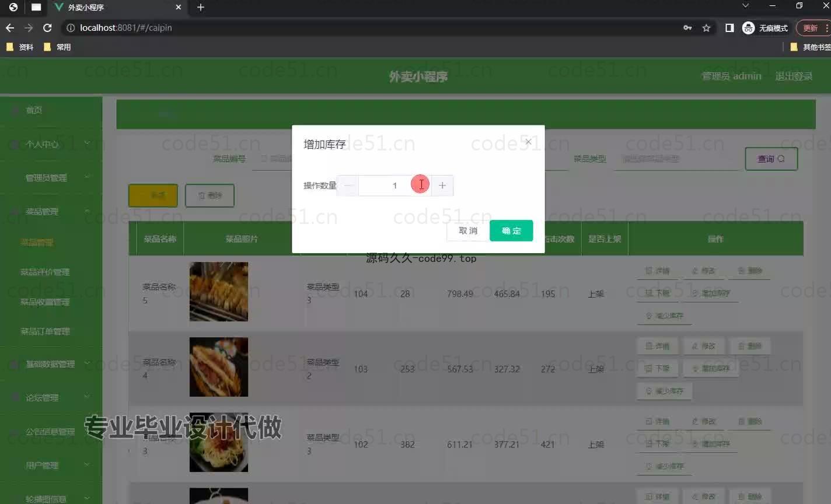The width and height of the screenshot is (831, 504).
Task: Click 退出登录 to log out
Action: tap(794, 76)
